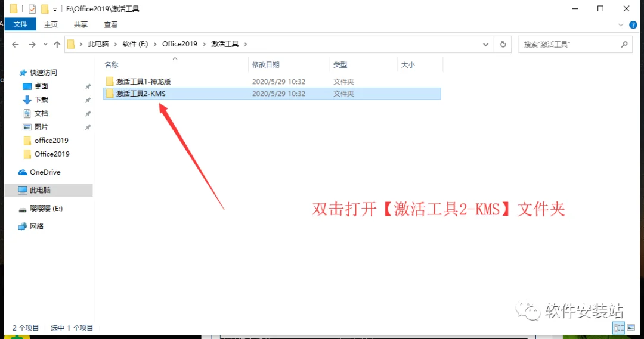The height and width of the screenshot is (339, 644).
Task: Click the folder system icon in title bar
Action: pos(14,8)
